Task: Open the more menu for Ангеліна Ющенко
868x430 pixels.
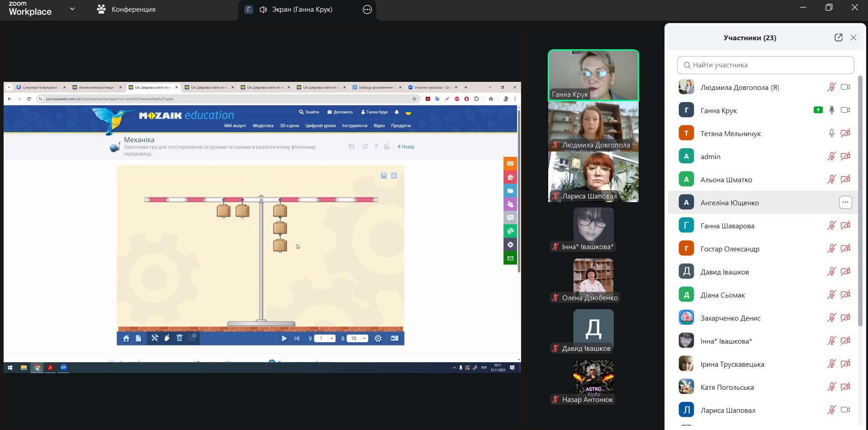Action: (845, 202)
